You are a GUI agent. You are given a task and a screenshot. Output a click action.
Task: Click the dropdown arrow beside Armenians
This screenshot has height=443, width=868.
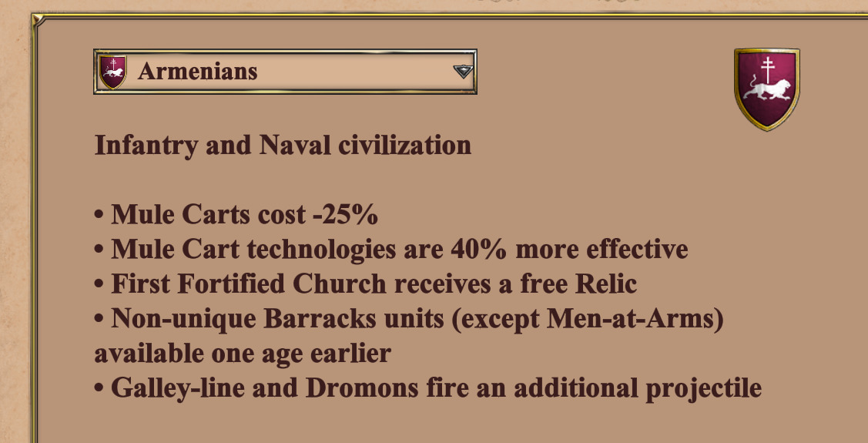462,72
